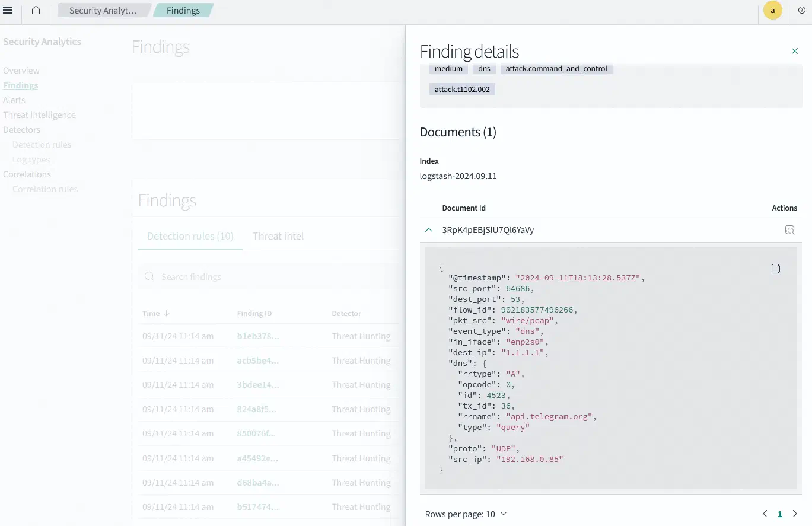Image resolution: width=812 pixels, height=526 pixels.
Task: Open Overview in the sidebar
Action: pos(21,71)
